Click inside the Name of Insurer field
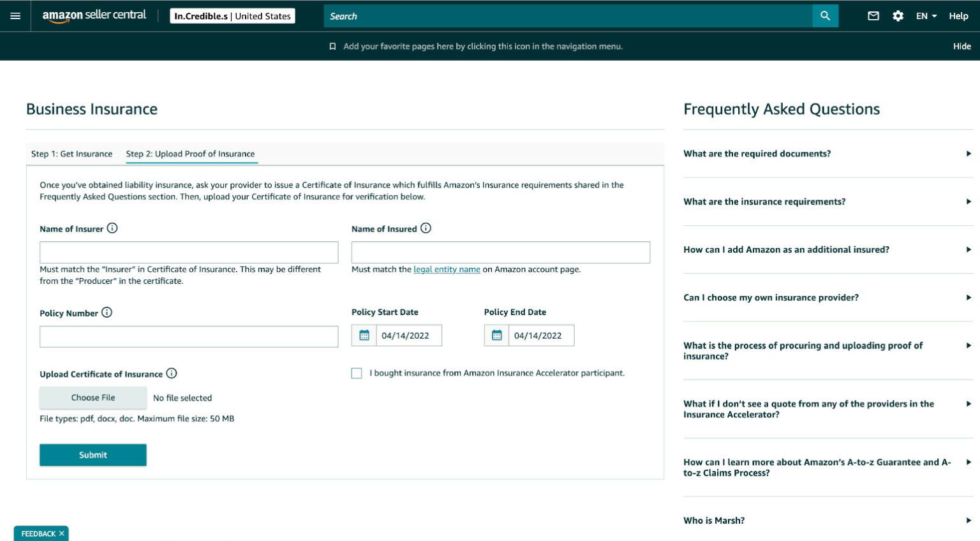The width and height of the screenshot is (980, 541). click(189, 252)
